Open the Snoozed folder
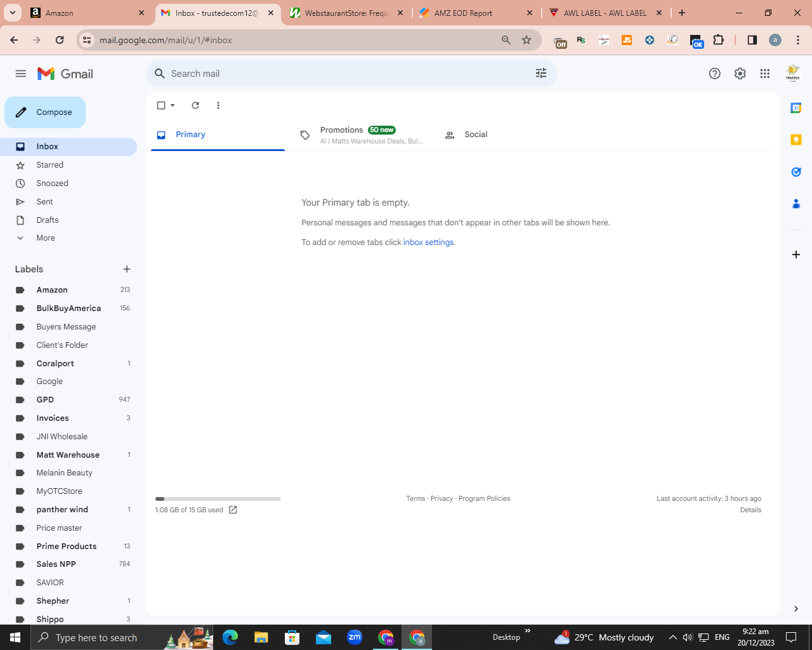This screenshot has height=650, width=812. (x=69, y=183)
